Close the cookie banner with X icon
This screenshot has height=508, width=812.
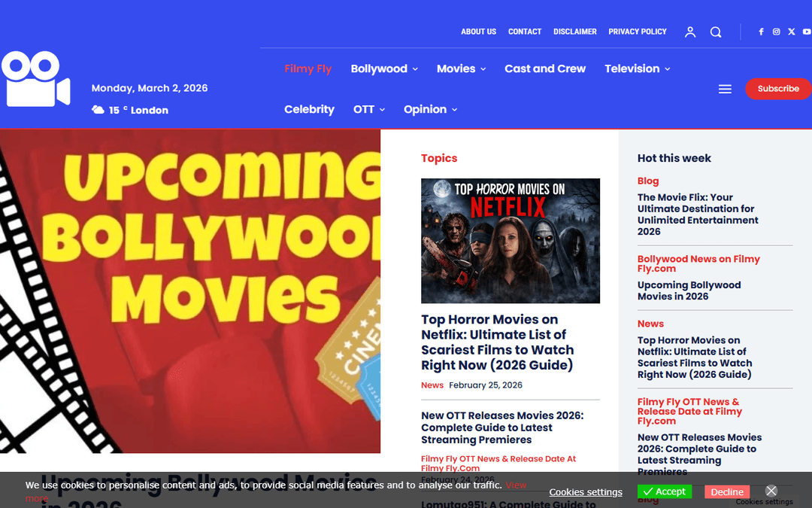[771, 491]
